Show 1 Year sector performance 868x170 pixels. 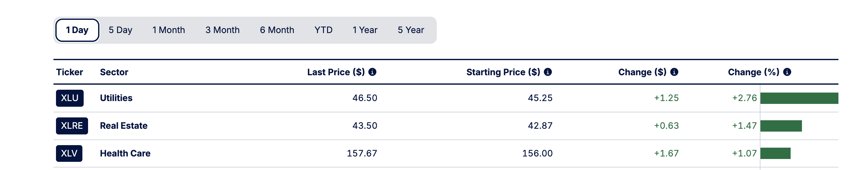pyautogui.click(x=365, y=30)
